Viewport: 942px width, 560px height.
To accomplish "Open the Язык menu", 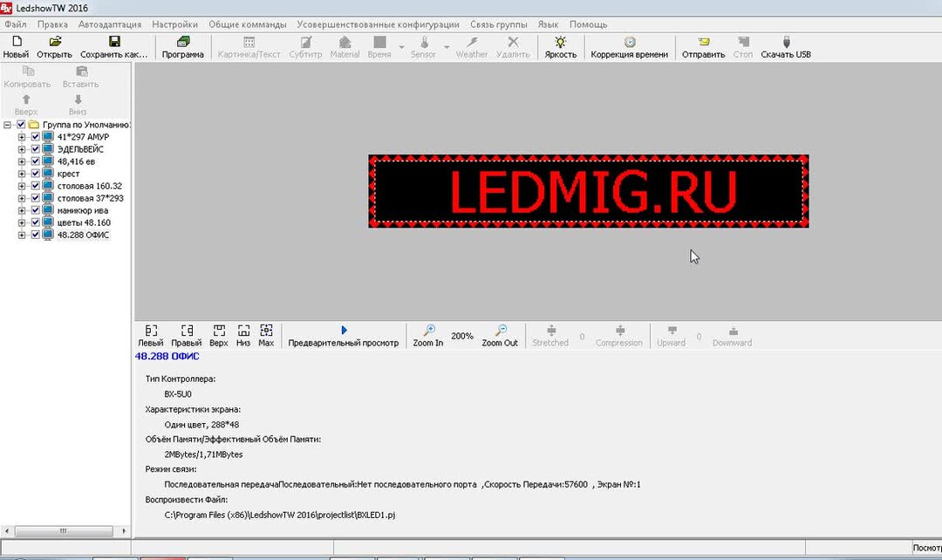I will pos(548,24).
